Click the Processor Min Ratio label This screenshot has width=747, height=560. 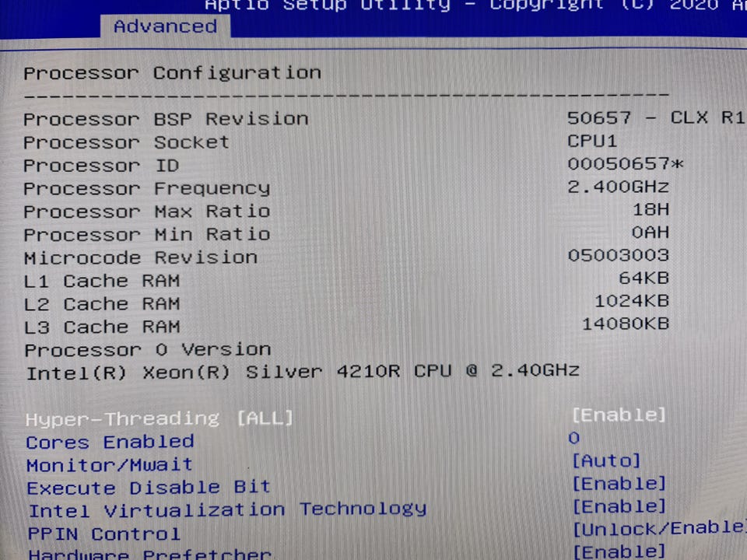147,235
